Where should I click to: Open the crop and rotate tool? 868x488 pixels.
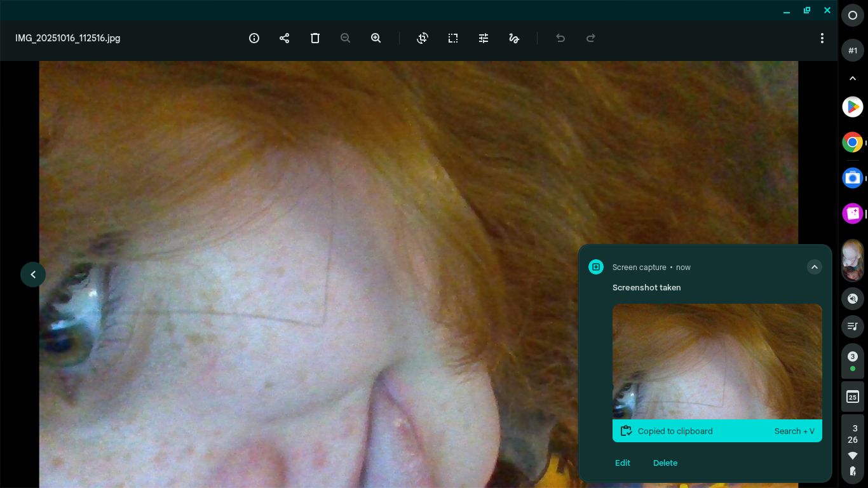click(x=423, y=38)
